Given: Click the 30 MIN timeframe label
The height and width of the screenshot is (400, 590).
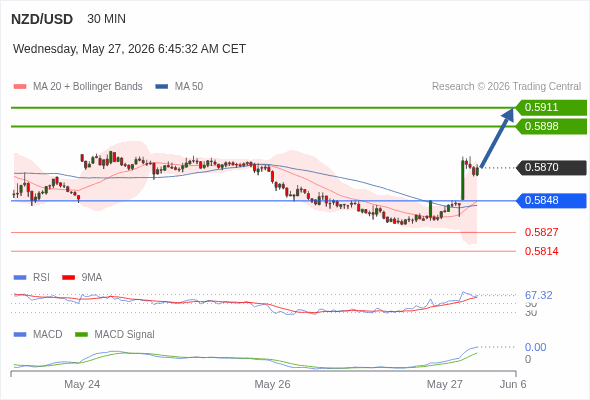Looking at the screenshot, I should click(106, 19).
